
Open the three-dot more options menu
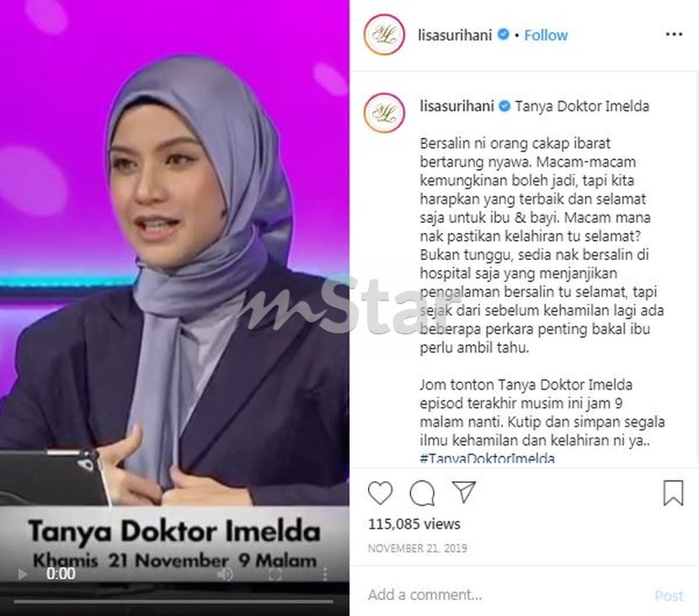[x=674, y=35]
